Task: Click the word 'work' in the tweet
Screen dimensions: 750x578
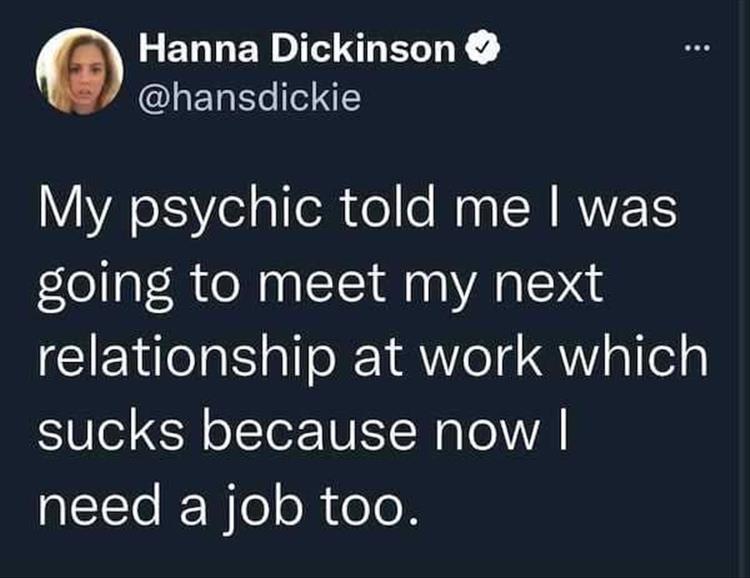Action: (481, 356)
